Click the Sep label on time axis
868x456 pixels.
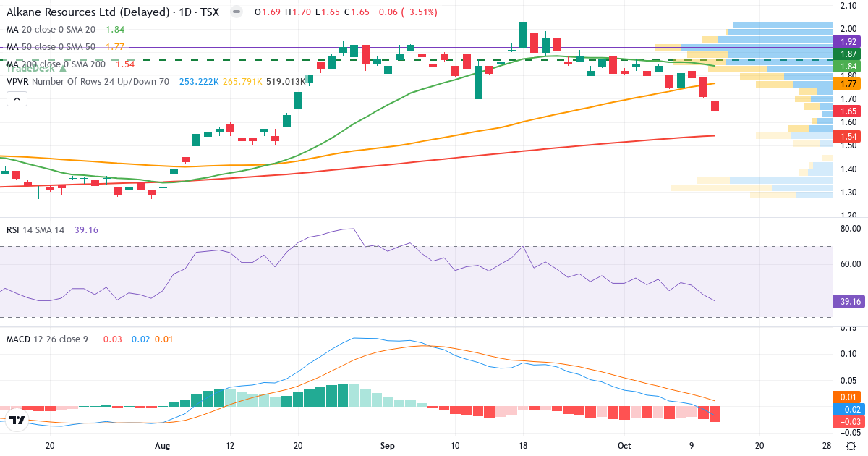coord(388,447)
